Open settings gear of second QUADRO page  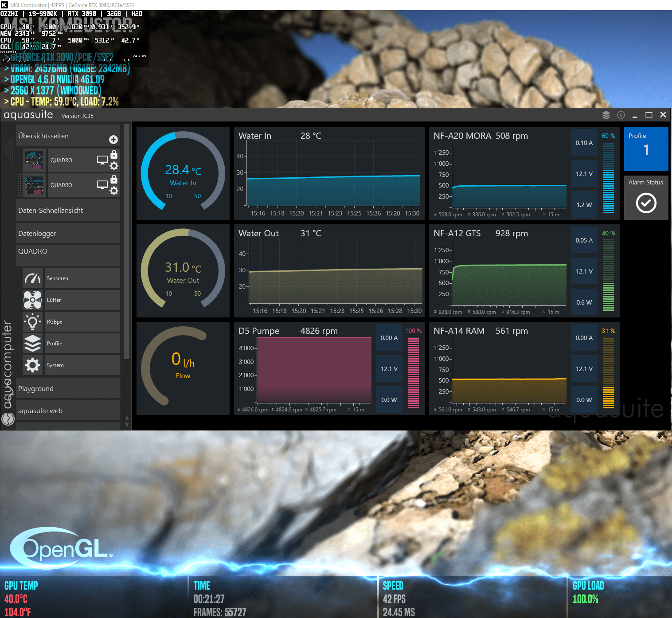click(x=114, y=191)
